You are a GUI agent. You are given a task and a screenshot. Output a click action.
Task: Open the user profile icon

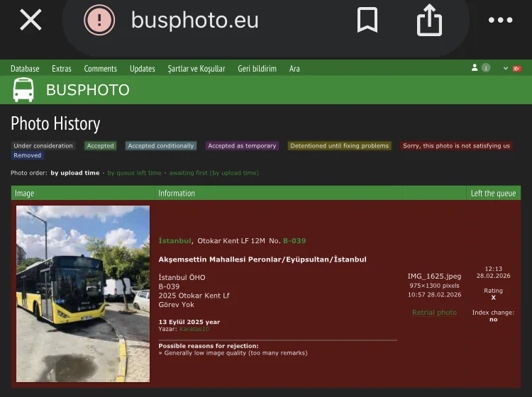(475, 68)
